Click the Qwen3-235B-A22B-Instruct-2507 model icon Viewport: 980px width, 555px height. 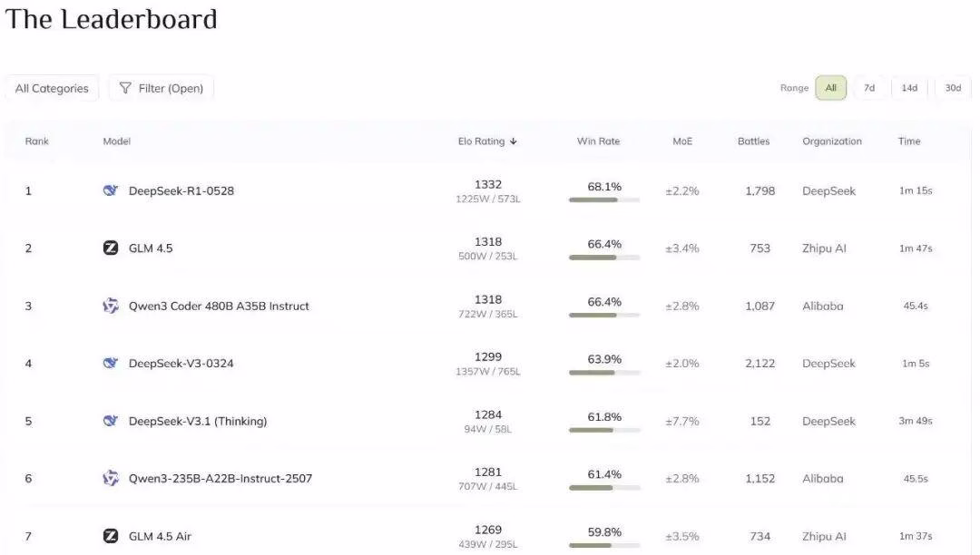pos(111,478)
